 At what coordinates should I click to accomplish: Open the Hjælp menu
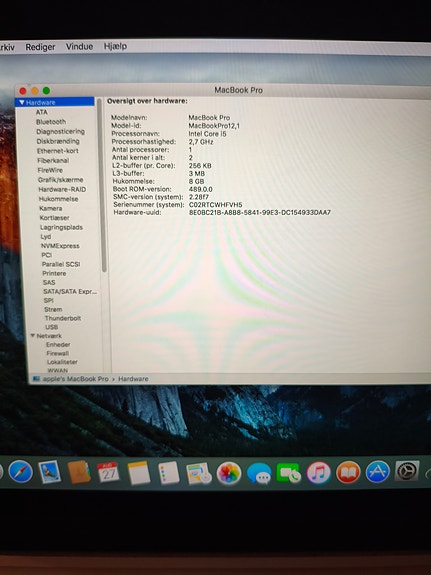115,46
